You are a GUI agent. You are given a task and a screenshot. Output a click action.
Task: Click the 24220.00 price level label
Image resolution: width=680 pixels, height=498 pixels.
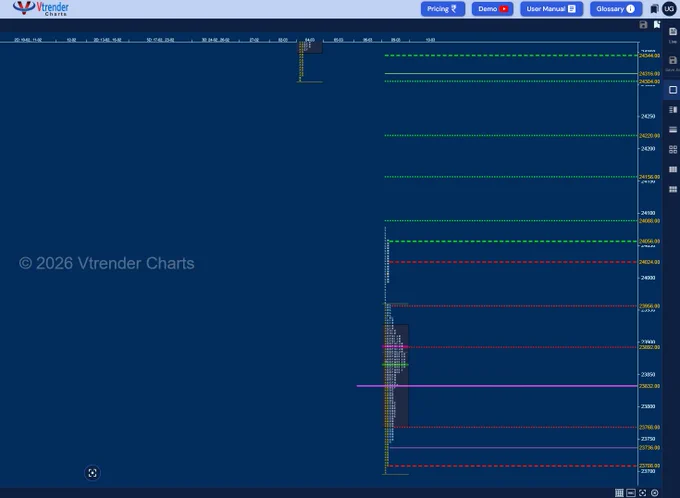[650, 136]
